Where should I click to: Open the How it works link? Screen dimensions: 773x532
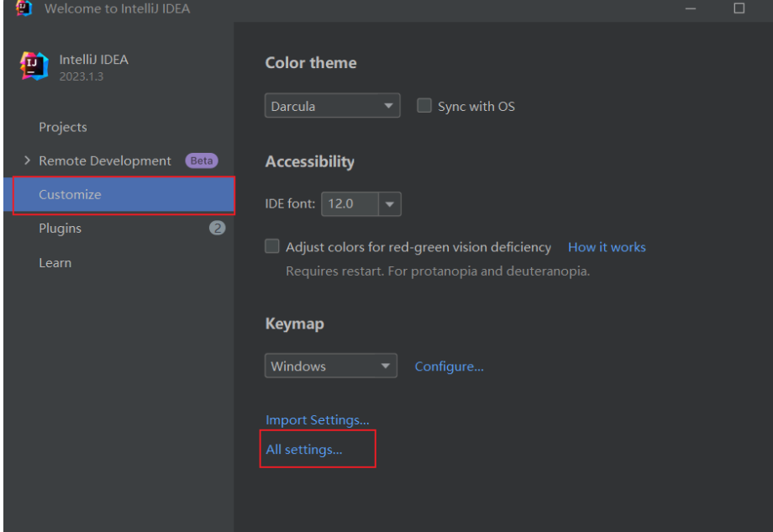point(607,247)
